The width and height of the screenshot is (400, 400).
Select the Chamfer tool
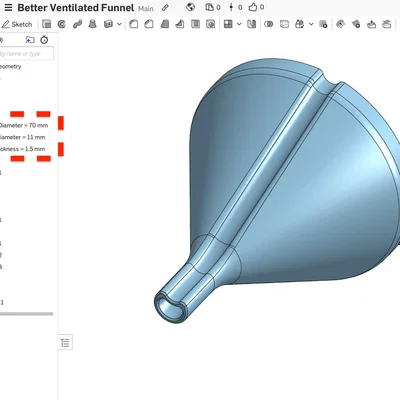pyautogui.click(x=149, y=24)
